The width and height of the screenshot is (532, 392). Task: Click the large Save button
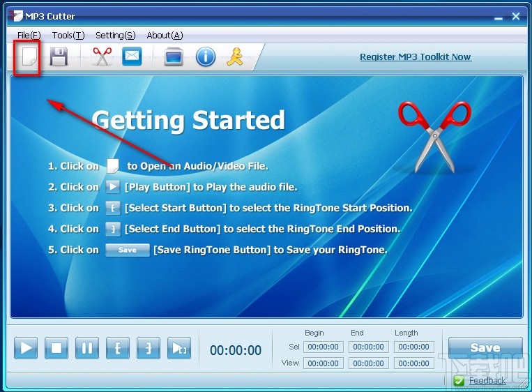pyautogui.click(x=485, y=347)
